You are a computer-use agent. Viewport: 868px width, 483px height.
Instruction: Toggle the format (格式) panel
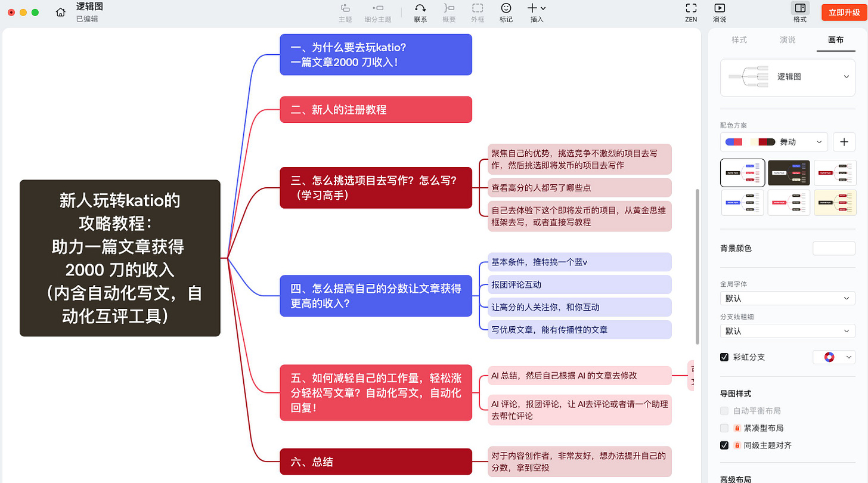(800, 13)
